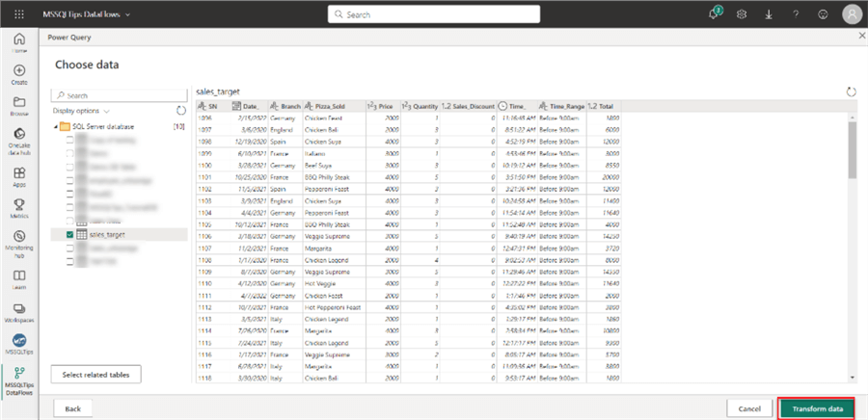Uncheck the sales_target table checkbox

69,234
